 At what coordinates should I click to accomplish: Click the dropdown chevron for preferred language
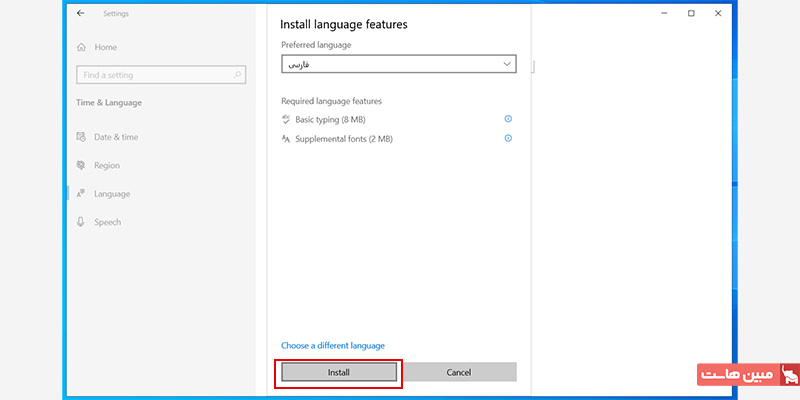coord(506,64)
